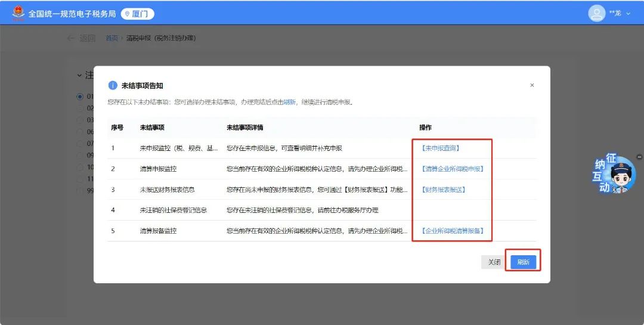Click the tax bureau emblem logo

pos(18,13)
